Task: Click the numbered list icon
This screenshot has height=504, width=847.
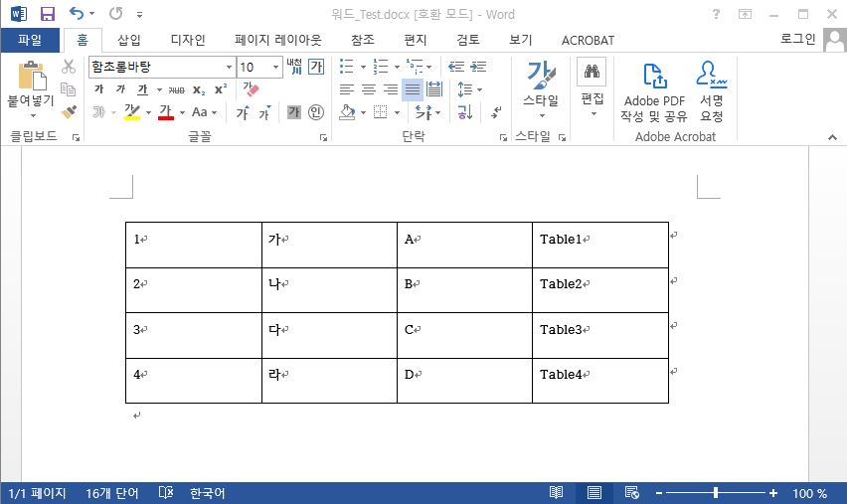Action: pyautogui.click(x=381, y=67)
